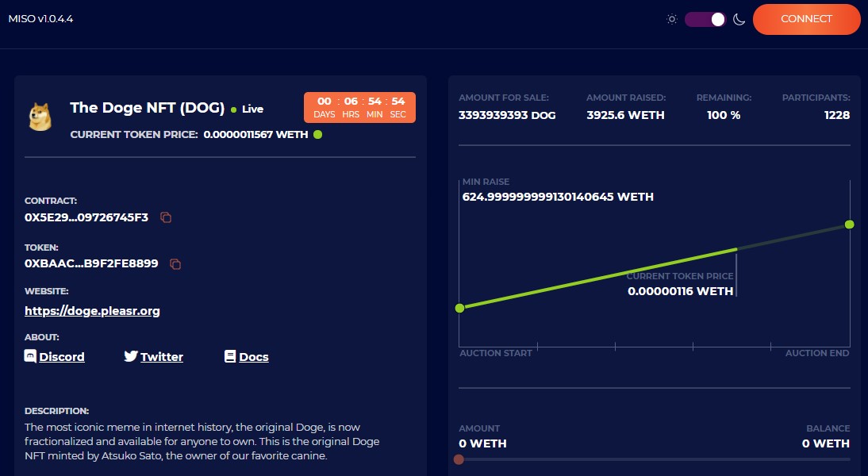
Task: Click the remaining 100 % value
Action: click(724, 115)
